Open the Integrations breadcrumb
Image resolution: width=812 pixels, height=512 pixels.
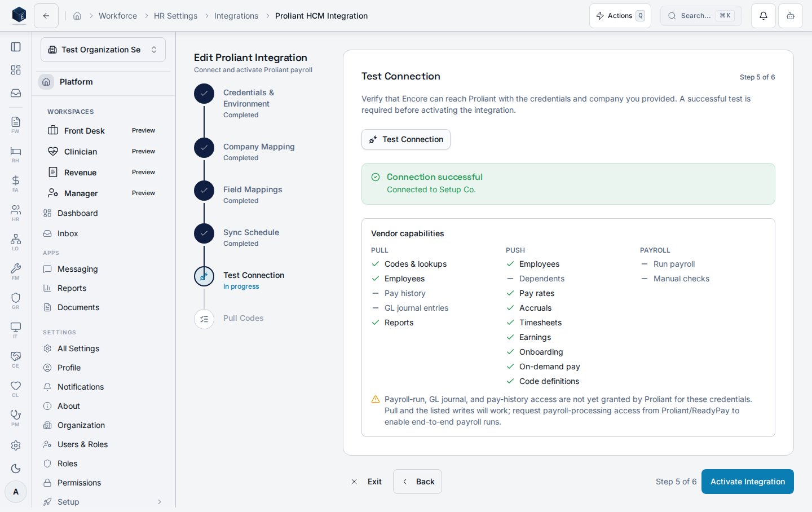tap(236, 16)
